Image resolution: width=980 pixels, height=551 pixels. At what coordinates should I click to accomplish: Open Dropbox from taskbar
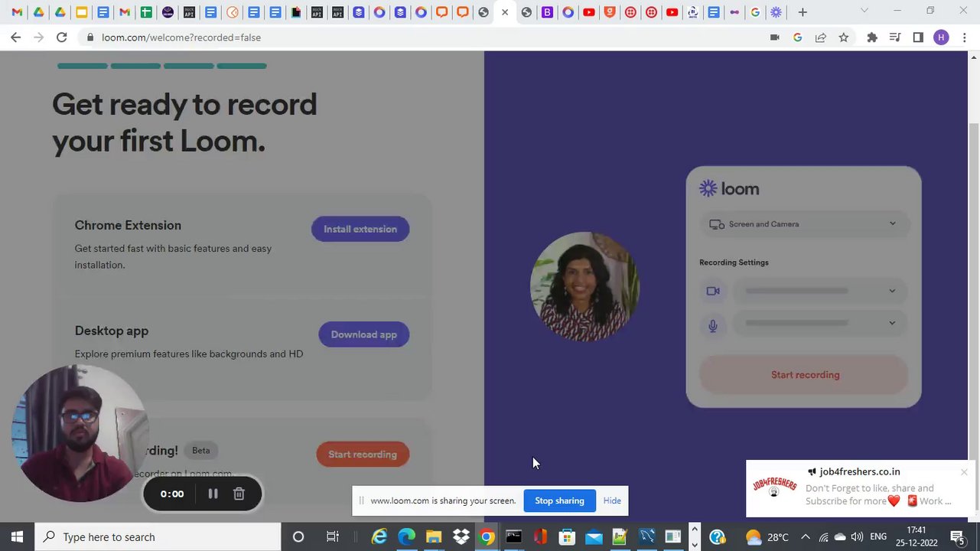pyautogui.click(x=461, y=537)
